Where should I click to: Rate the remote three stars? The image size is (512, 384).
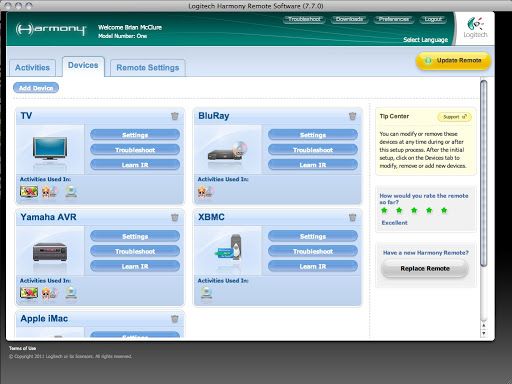(414, 210)
